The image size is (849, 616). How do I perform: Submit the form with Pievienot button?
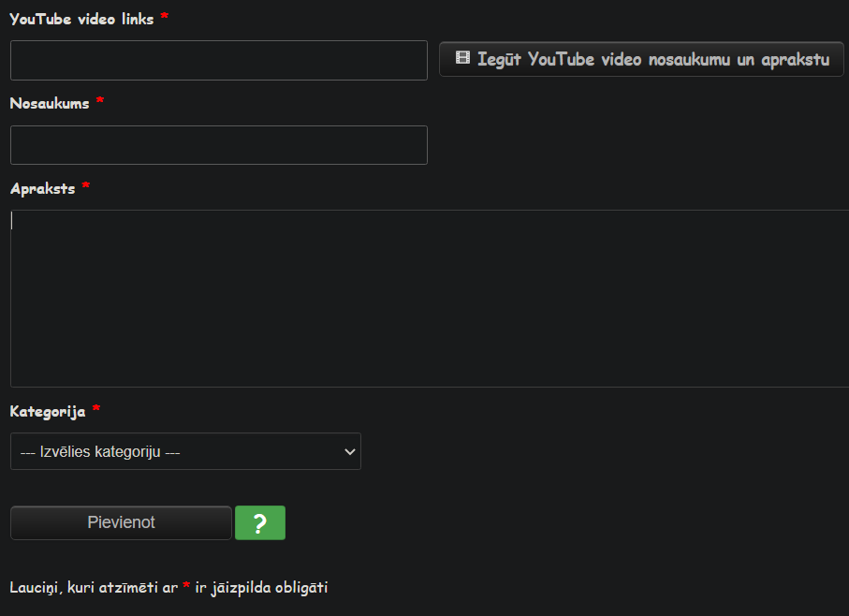pyautogui.click(x=121, y=522)
